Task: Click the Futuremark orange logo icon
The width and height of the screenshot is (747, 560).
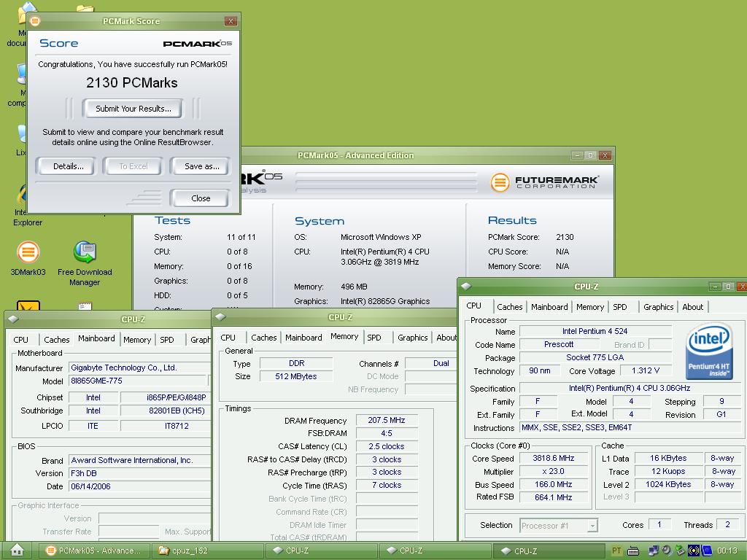Action: click(500, 182)
